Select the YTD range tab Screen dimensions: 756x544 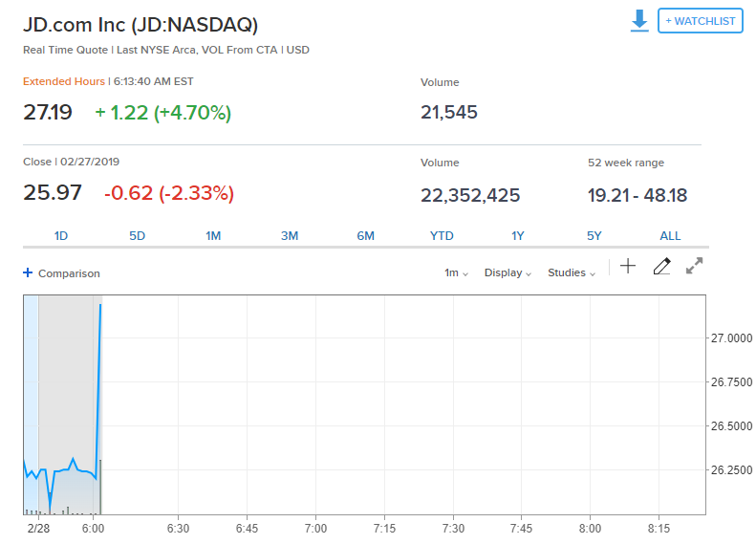click(x=442, y=236)
